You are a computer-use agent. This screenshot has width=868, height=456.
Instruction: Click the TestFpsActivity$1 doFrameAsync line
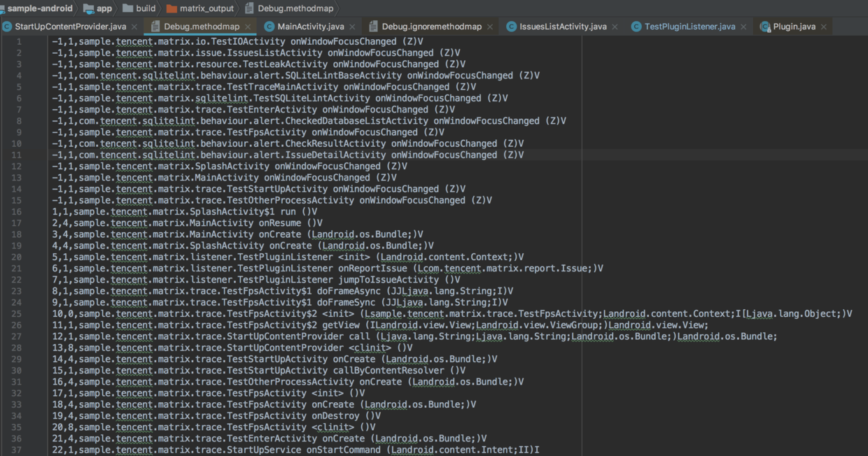pyautogui.click(x=283, y=291)
